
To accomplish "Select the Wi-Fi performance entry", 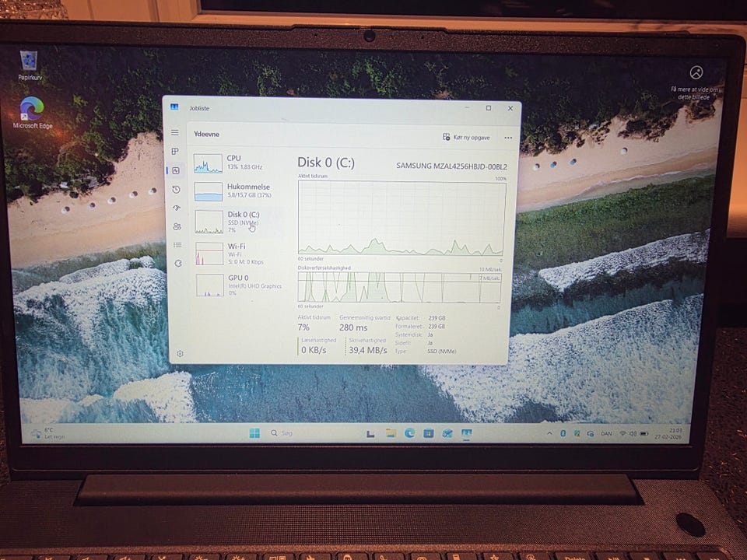I will pyautogui.click(x=239, y=254).
